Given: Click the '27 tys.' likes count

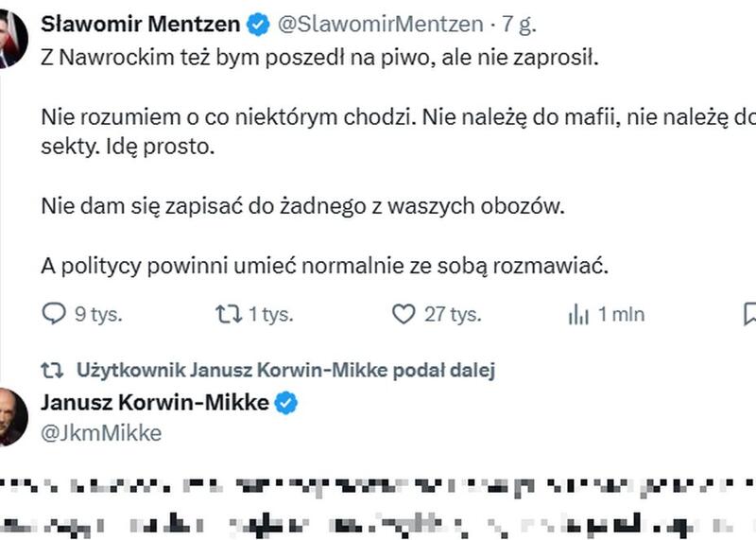Looking at the screenshot, I should [453, 315].
